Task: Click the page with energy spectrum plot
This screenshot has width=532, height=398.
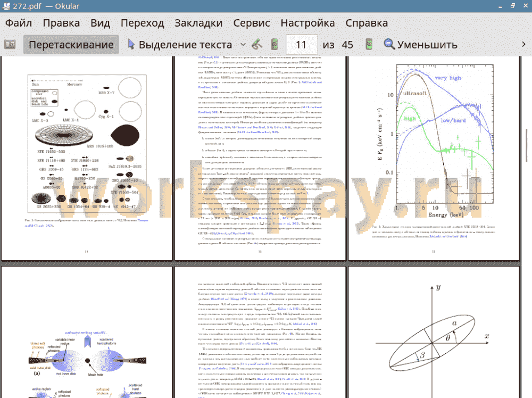Action: pos(434,158)
